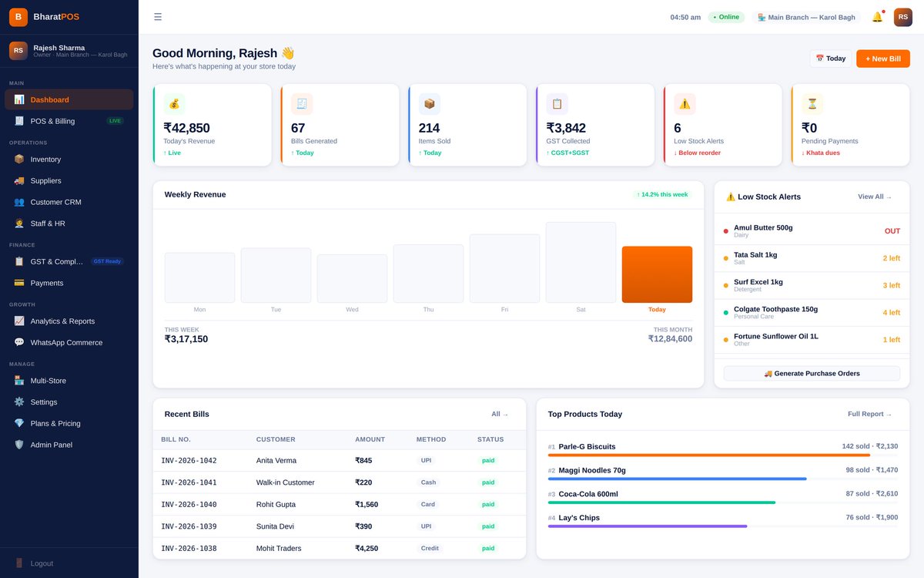This screenshot has width=924, height=578.
Task: Click the Low Stock warning card icon
Action: [x=685, y=104]
